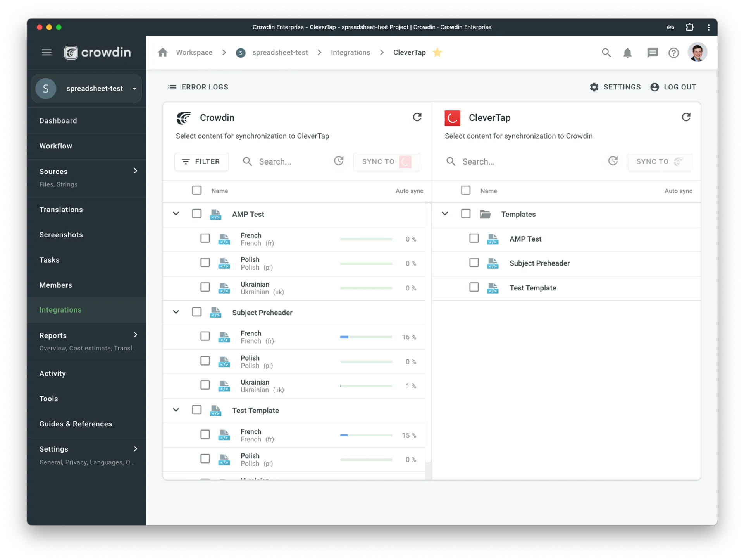Click the auto-sync clock icon in Crowdin
The height and width of the screenshot is (560, 744).
click(x=339, y=161)
